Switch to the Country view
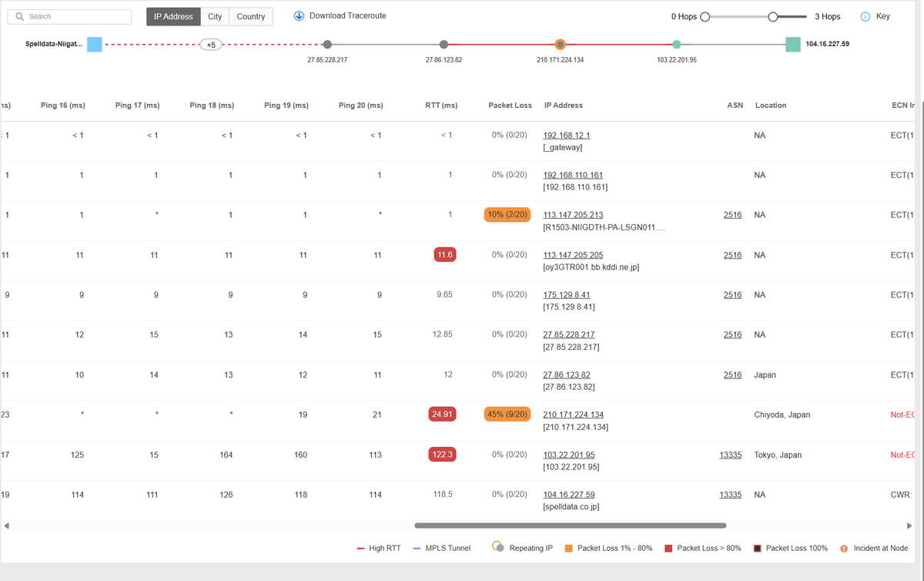 251,17
